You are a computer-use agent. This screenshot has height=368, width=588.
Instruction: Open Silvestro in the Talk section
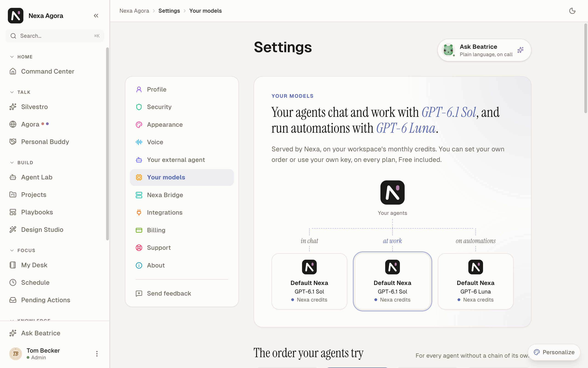[55, 107]
